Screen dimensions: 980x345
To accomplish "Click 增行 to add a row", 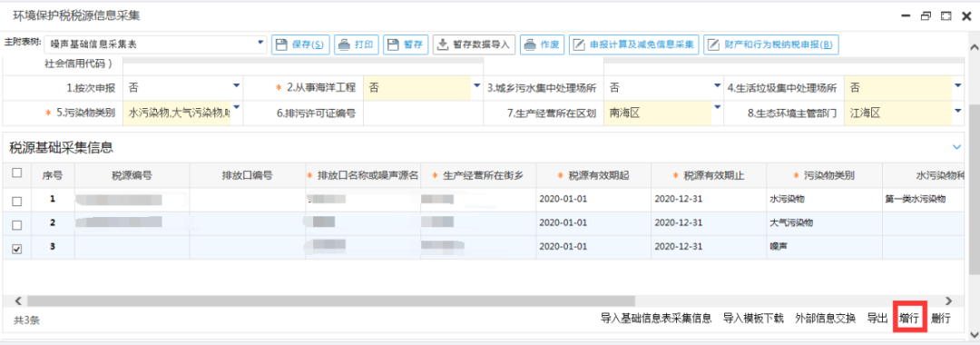I will pyautogui.click(x=908, y=318).
